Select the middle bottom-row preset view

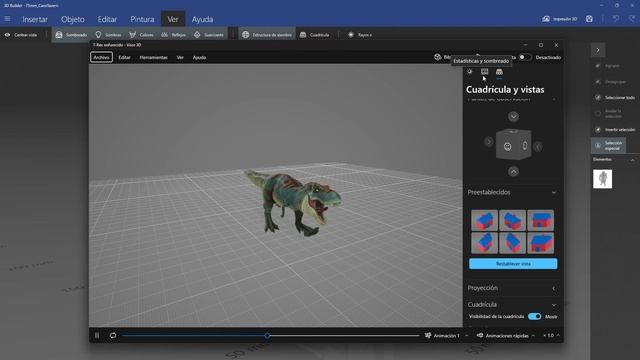tap(512, 243)
